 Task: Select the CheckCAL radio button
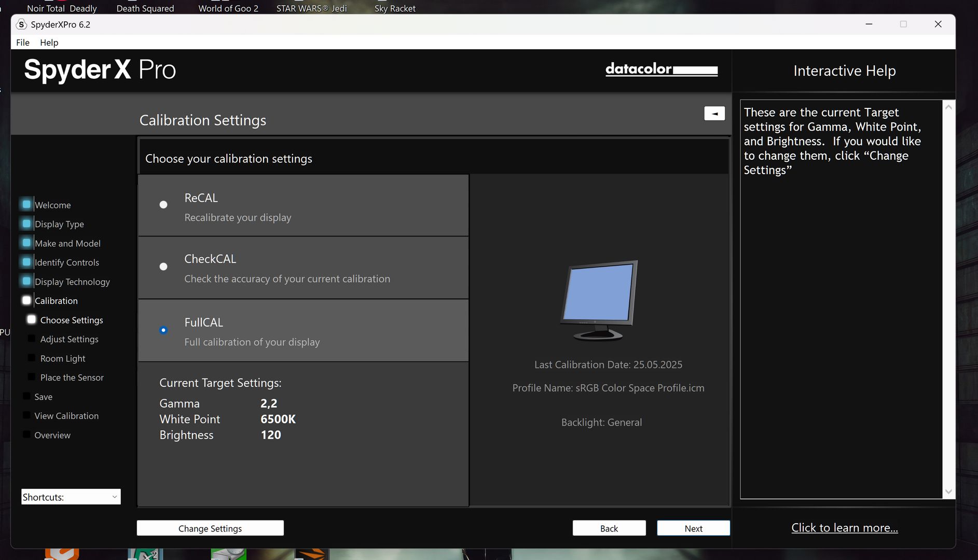click(163, 267)
